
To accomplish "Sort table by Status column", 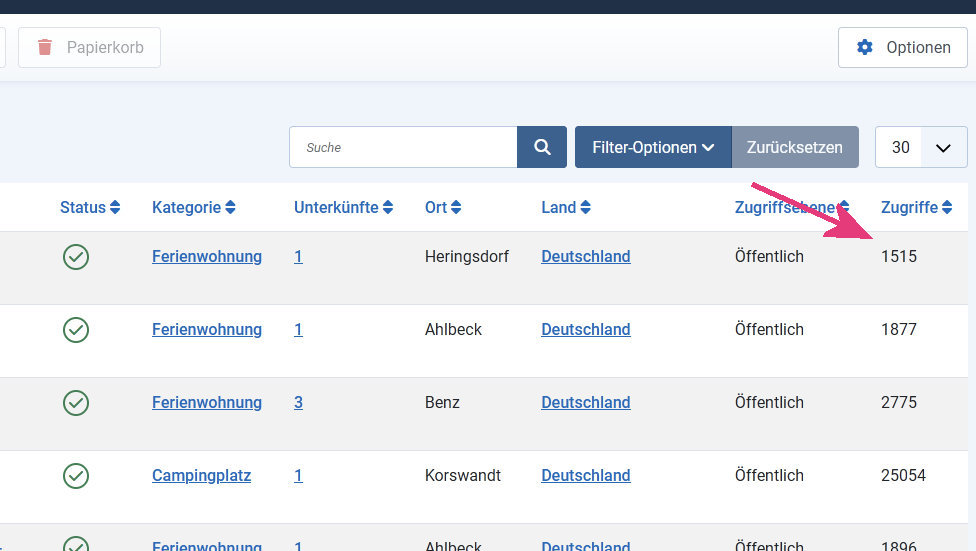I will pos(90,208).
